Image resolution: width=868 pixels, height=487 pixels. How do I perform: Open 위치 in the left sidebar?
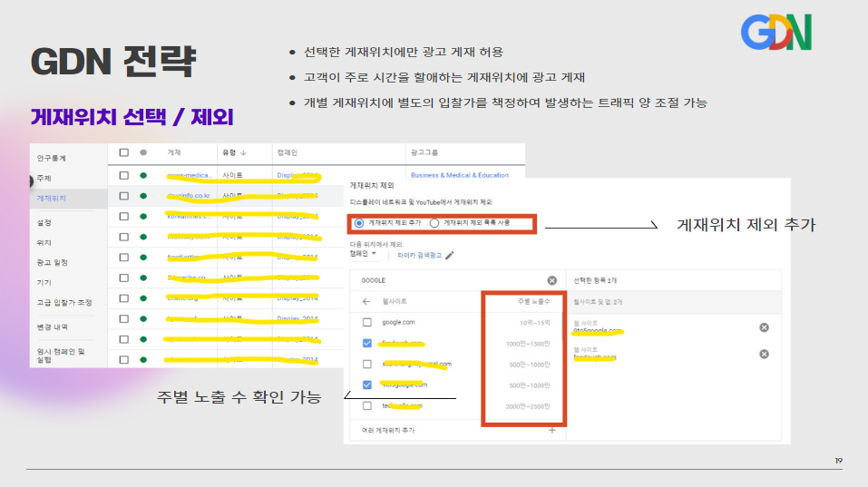pyautogui.click(x=44, y=242)
